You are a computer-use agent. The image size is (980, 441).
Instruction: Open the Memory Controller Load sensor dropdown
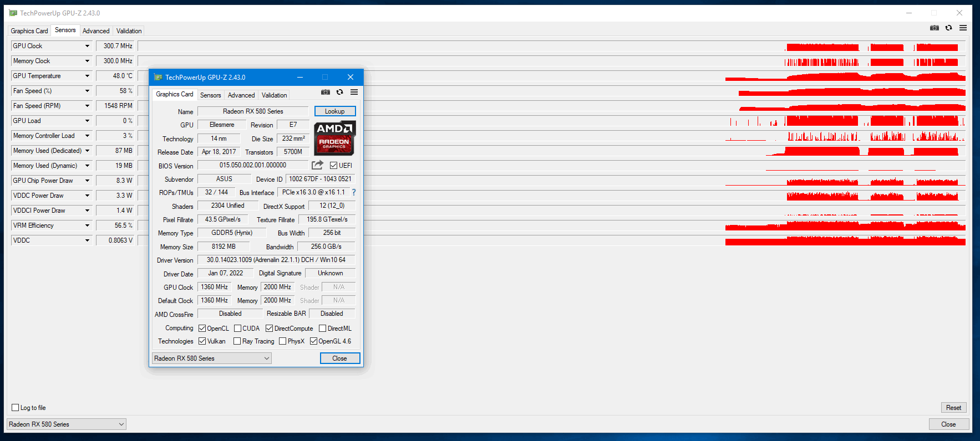[87, 136]
